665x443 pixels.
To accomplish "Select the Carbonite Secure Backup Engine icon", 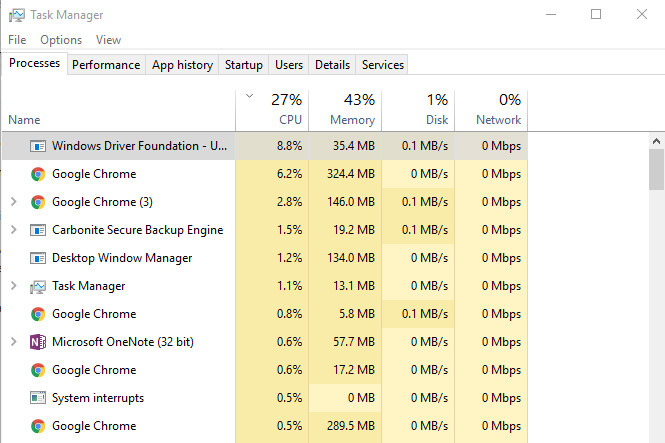I will tap(38, 230).
